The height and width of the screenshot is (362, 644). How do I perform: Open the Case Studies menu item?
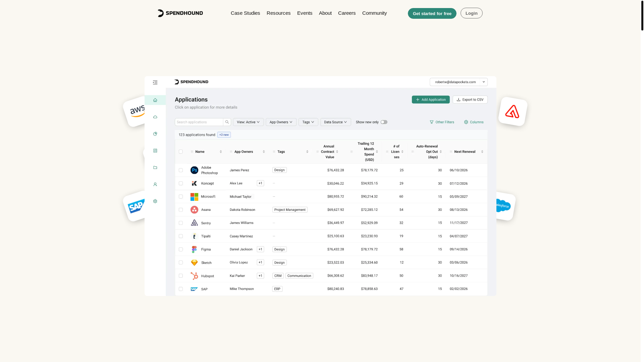[245, 13]
